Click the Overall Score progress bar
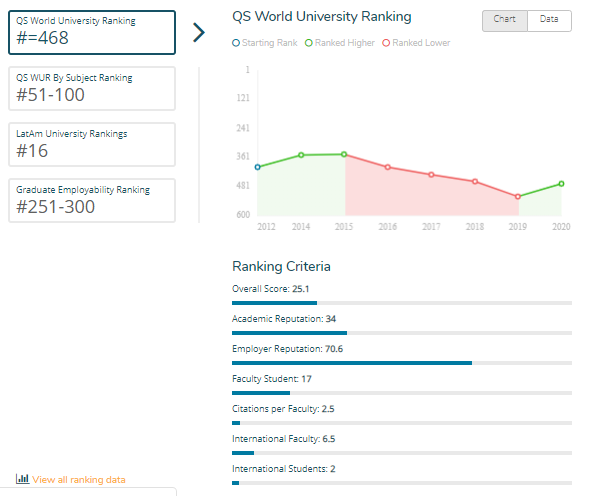The image size is (589, 496). pos(402,303)
